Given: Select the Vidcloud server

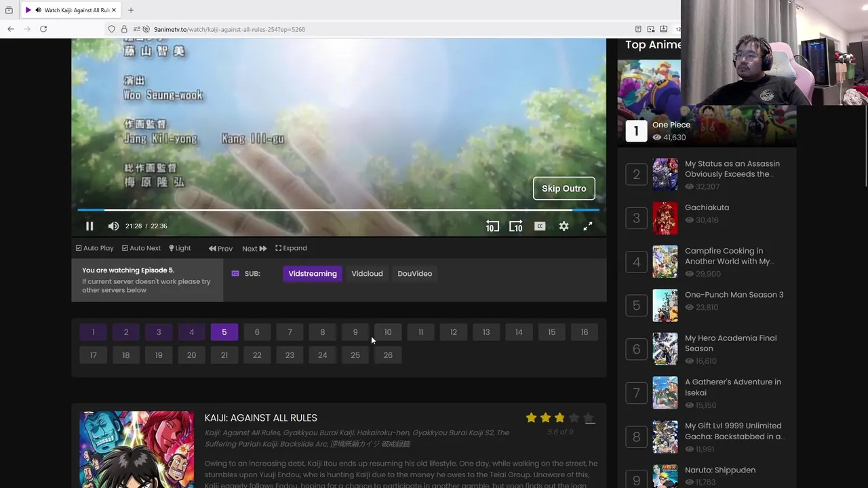Looking at the screenshot, I should click(x=368, y=274).
